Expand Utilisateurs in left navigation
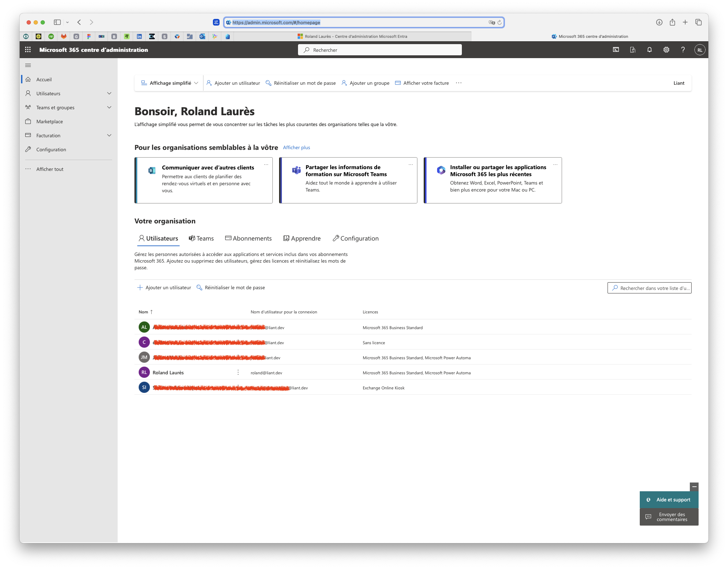Screen dimensions: 728x569 tap(109, 93)
